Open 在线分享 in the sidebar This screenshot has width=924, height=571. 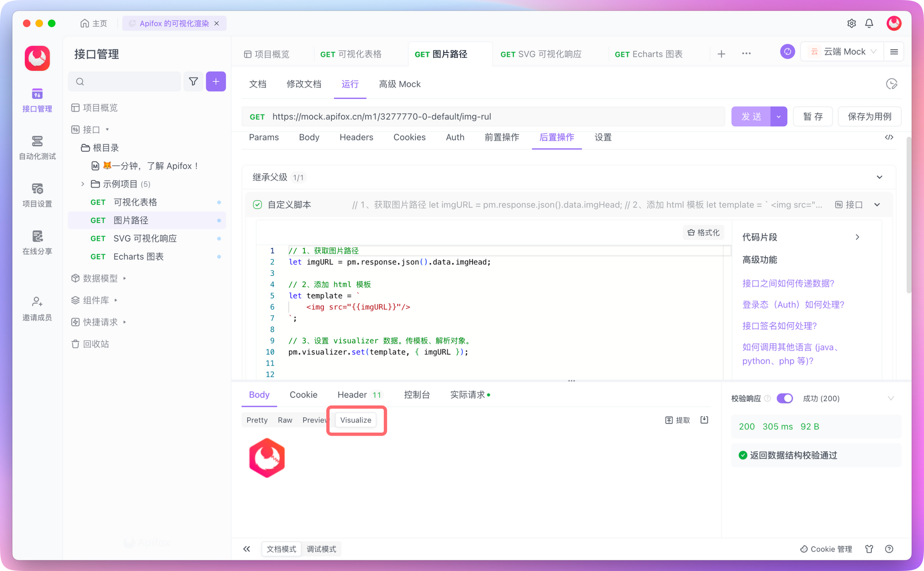click(x=37, y=243)
